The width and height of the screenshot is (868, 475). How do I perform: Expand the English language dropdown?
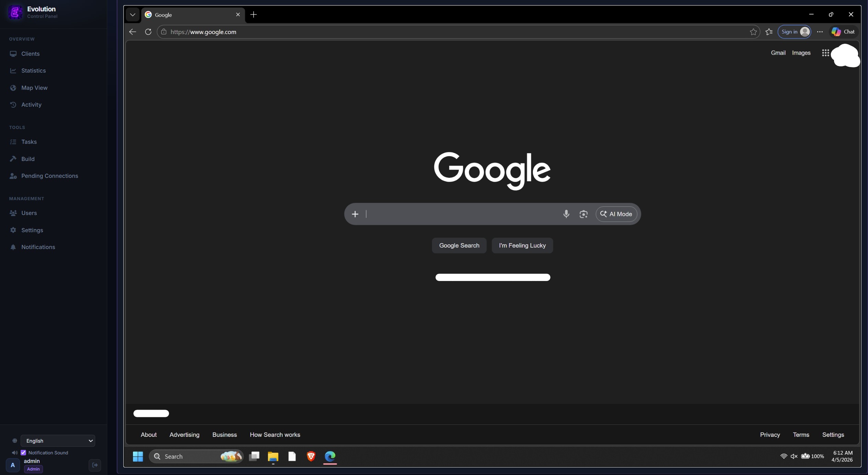[58, 441]
